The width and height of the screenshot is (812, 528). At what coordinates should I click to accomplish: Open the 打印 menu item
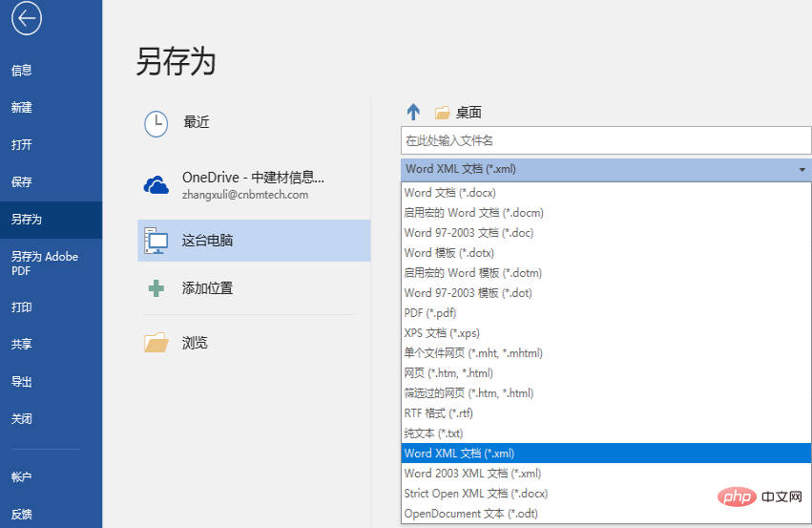click(22, 307)
